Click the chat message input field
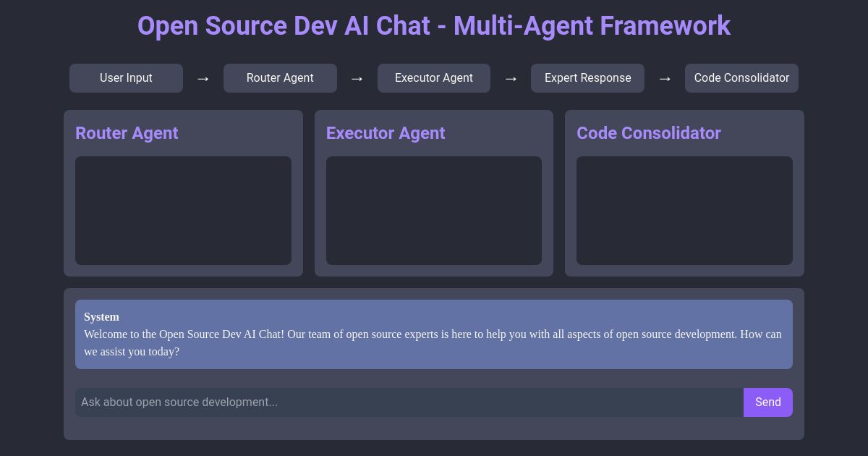 (x=409, y=402)
